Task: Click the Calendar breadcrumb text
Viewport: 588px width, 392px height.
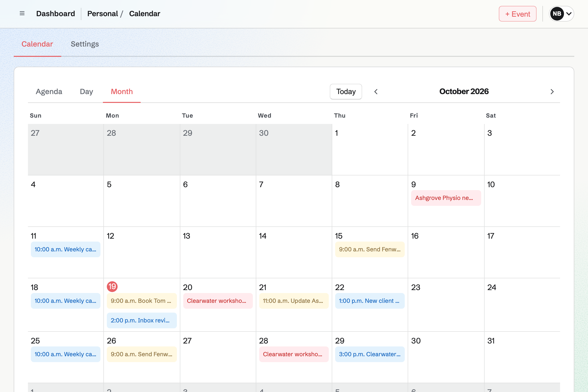Action: (x=145, y=13)
